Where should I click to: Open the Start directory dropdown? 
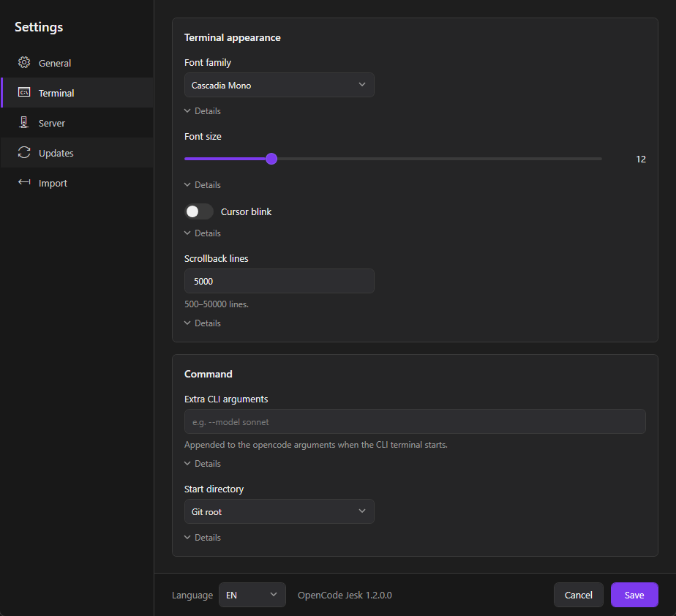[279, 511]
